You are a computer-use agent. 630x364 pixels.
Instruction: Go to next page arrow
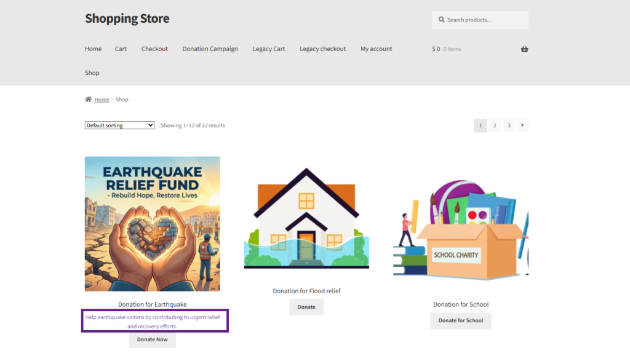tap(522, 125)
